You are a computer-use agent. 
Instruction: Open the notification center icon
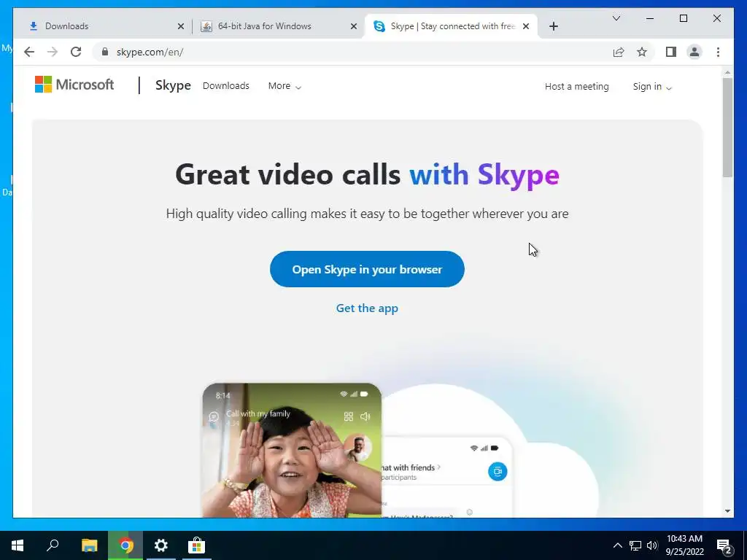(724, 546)
